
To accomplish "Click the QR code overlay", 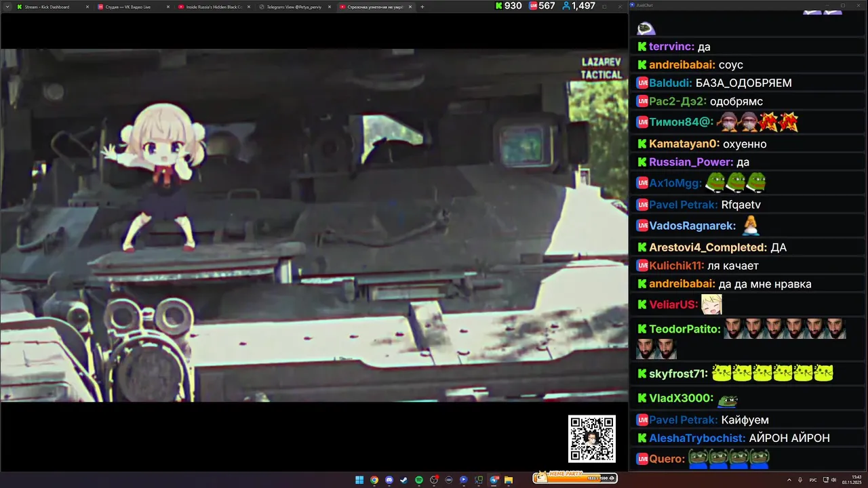I will tap(592, 439).
